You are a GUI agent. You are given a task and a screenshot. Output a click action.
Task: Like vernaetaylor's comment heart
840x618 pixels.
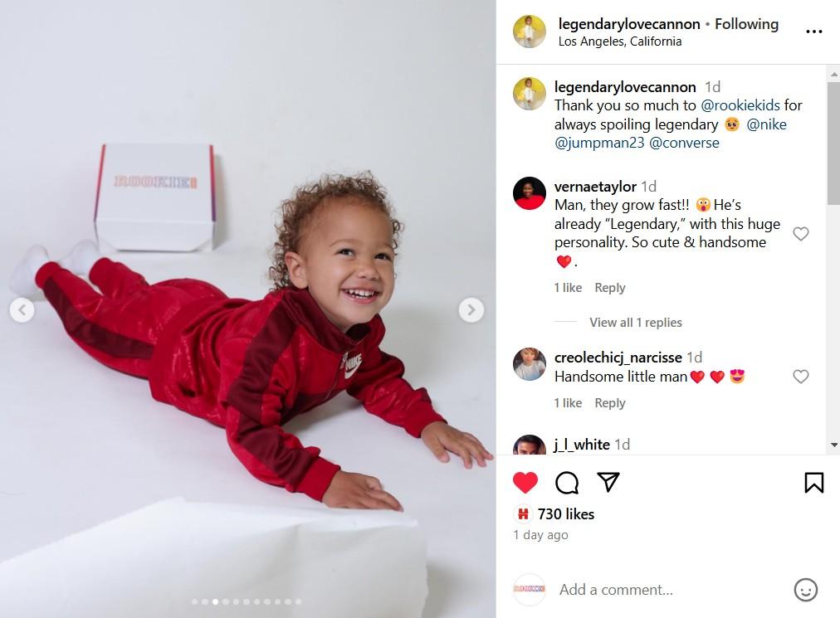[x=800, y=233]
